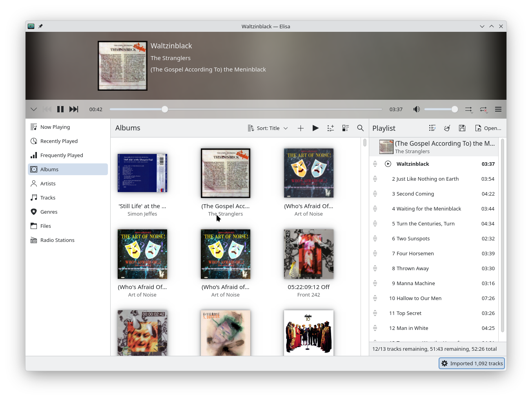This screenshot has height=401, width=532.
Task: Select track 4 Waiting for the Meninblack
Action: click(x=434, y=209)
